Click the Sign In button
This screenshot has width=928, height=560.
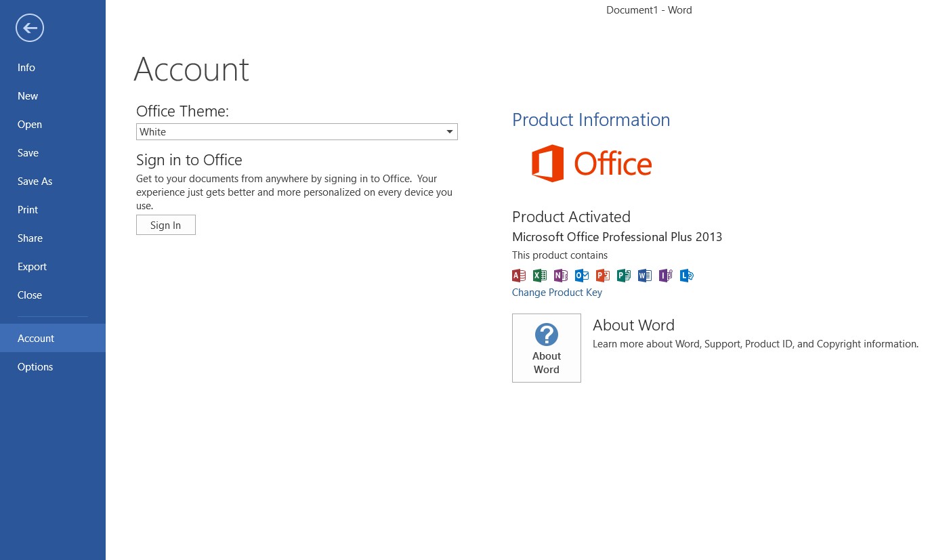click(x=165, y=225)
